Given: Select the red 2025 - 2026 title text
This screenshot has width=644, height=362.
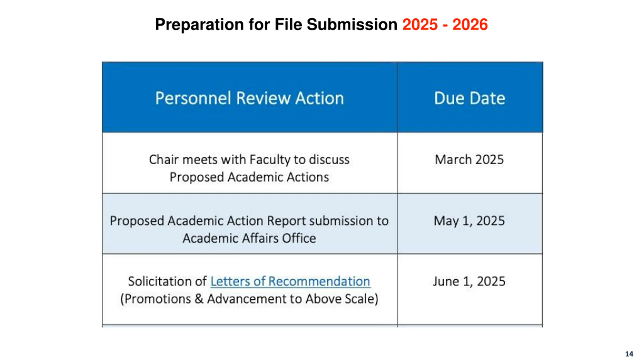Looking at the screenshot, I should 445,25.
